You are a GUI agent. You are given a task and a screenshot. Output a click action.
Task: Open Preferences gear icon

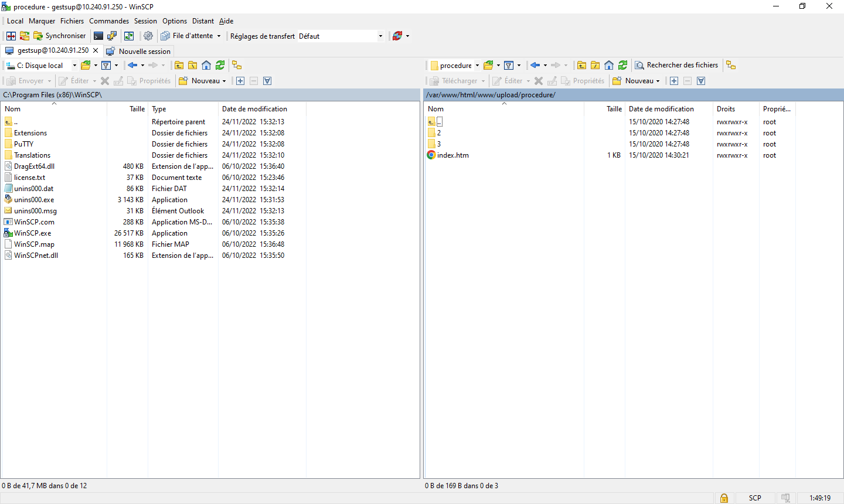tap(148, 36)
